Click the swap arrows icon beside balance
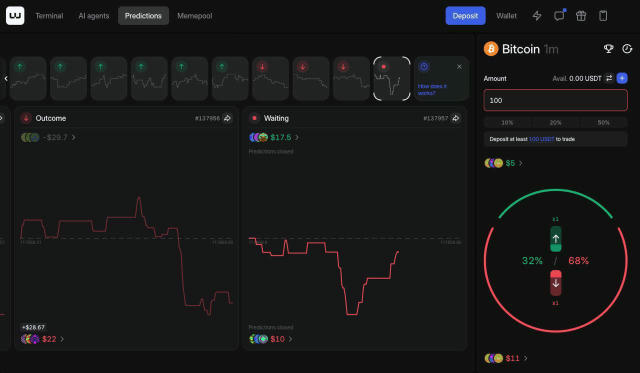 tap(609, 78)
